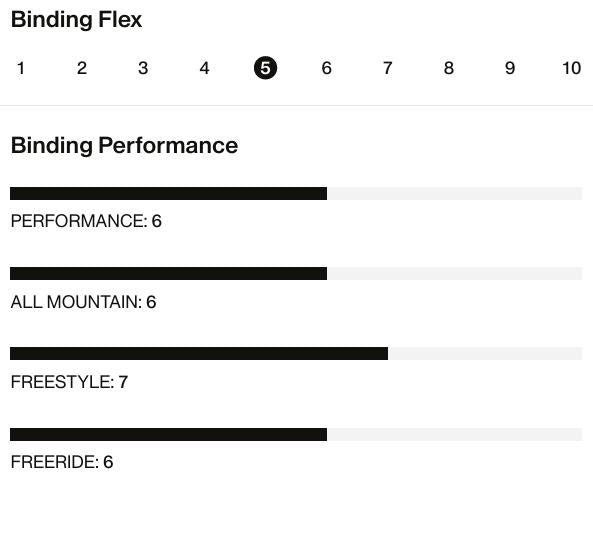This screenshot has height=542, width=593.
Task: Pick flex number 7
Action: (388, 68)
